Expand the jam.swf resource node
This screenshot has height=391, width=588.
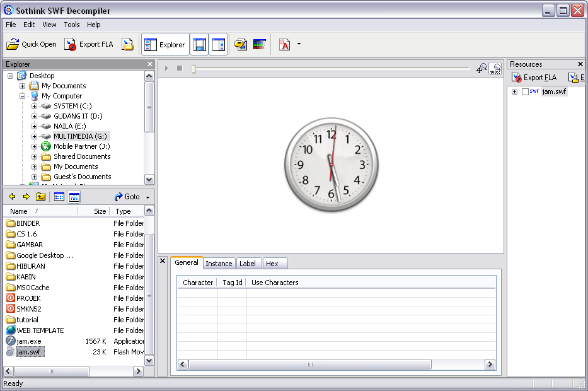point(515,91)
